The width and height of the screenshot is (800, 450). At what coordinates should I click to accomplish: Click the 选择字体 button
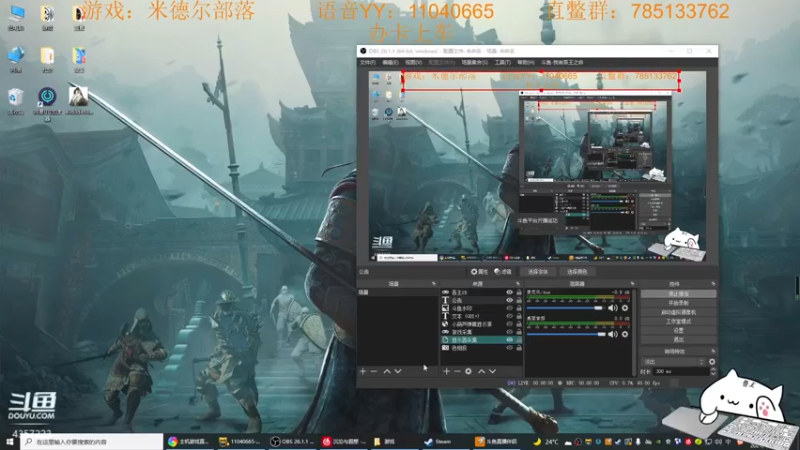[x=538, y=272]
